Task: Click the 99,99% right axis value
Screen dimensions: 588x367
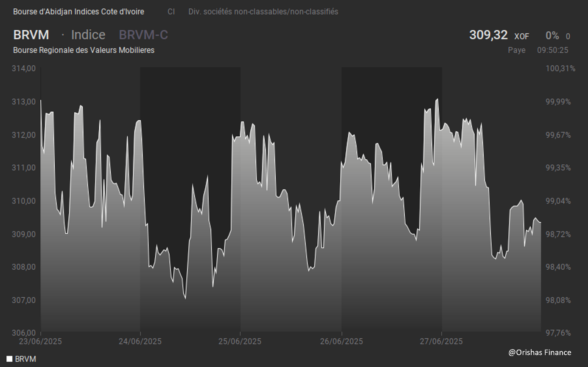Action: pyautogui.click(x=558, y=102)
